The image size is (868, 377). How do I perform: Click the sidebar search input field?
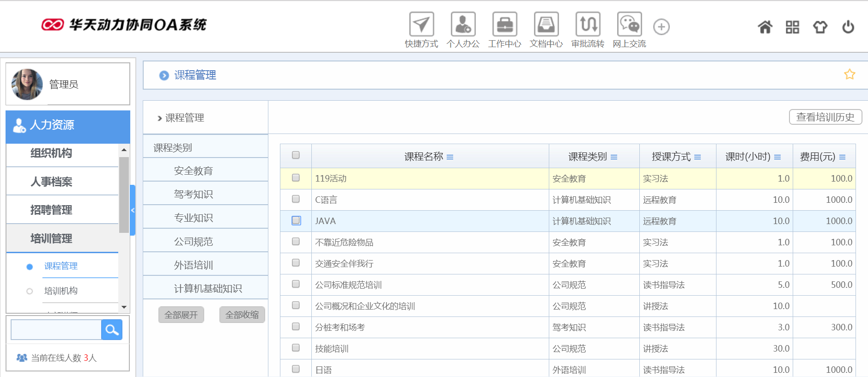[x=56, y=330]
